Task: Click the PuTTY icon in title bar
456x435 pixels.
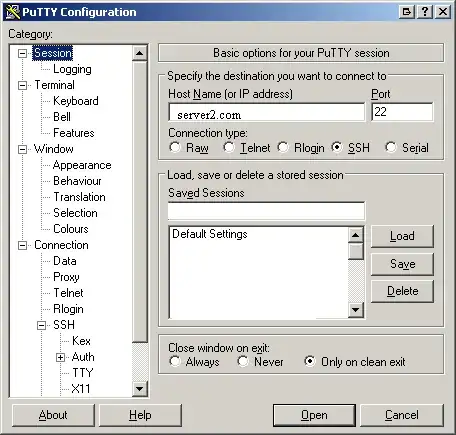Action: [13, 12]
